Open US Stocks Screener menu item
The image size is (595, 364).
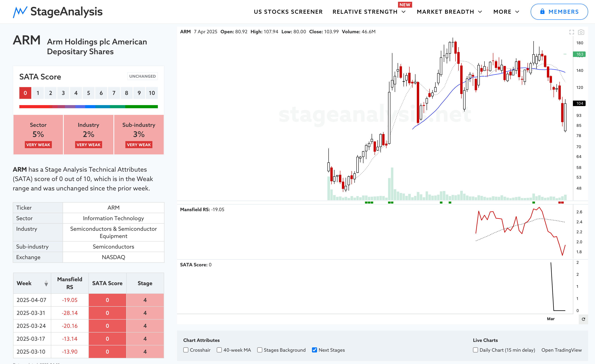click(x=288, y=12)
